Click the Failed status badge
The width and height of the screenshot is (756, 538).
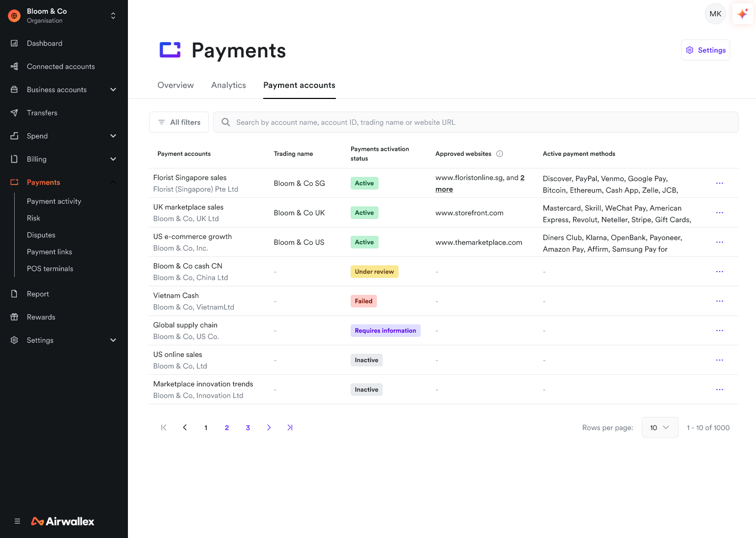pos(364,301)
